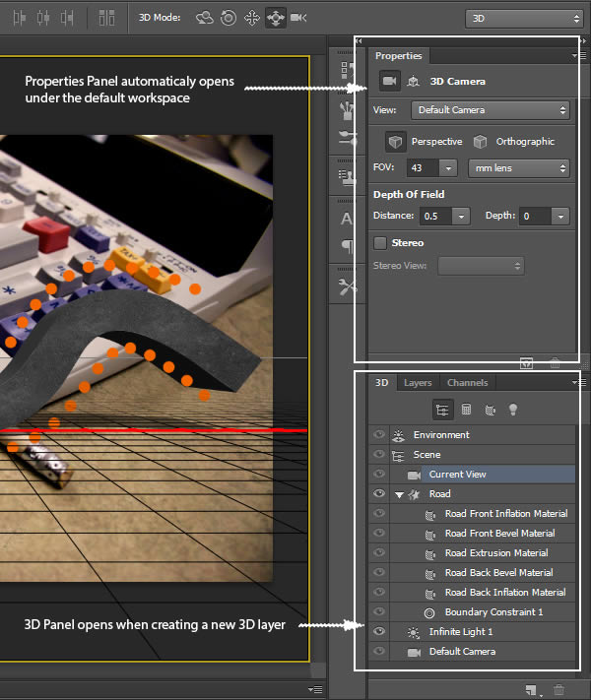Click the align right edges icon
591x700 pixels.
(x=67, y=18)
